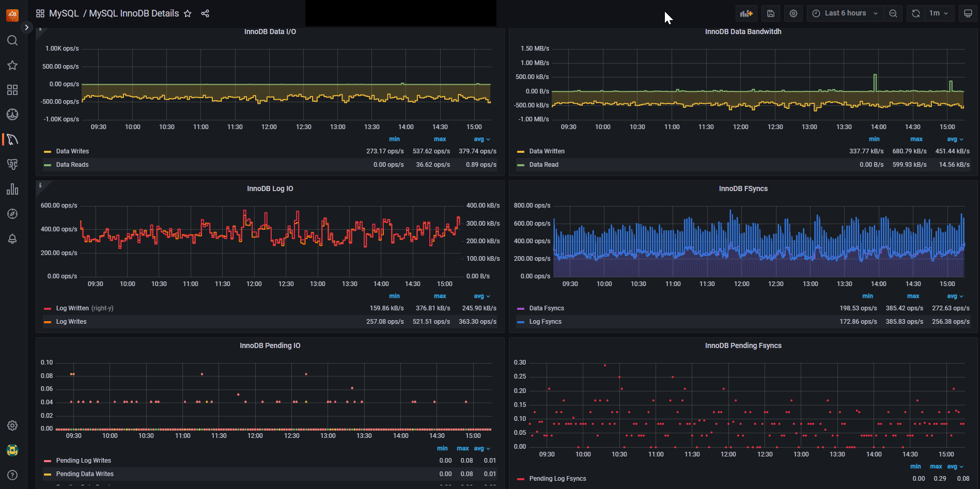Cycle view mode with the monitor icon

click(968, 13)
